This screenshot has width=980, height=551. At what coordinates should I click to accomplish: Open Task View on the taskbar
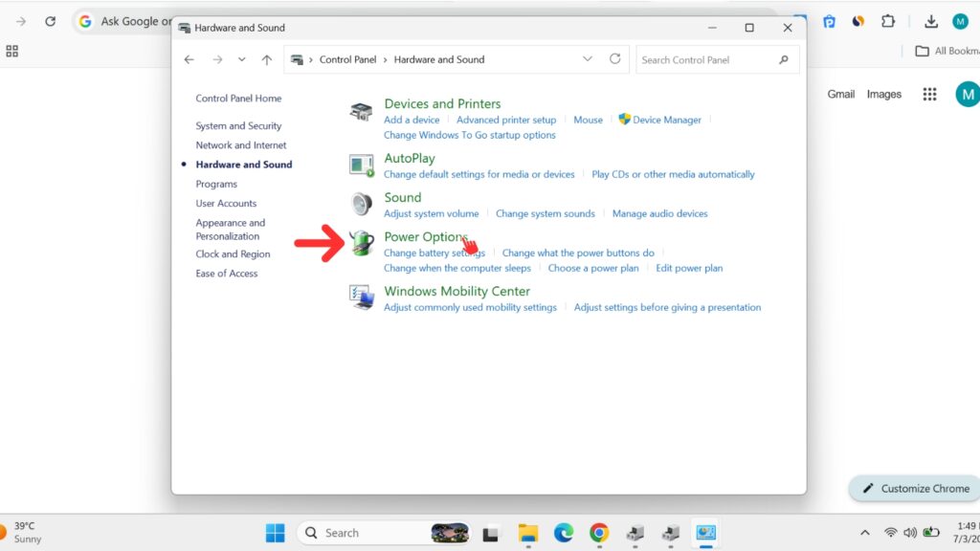click(x=491, y=534)
